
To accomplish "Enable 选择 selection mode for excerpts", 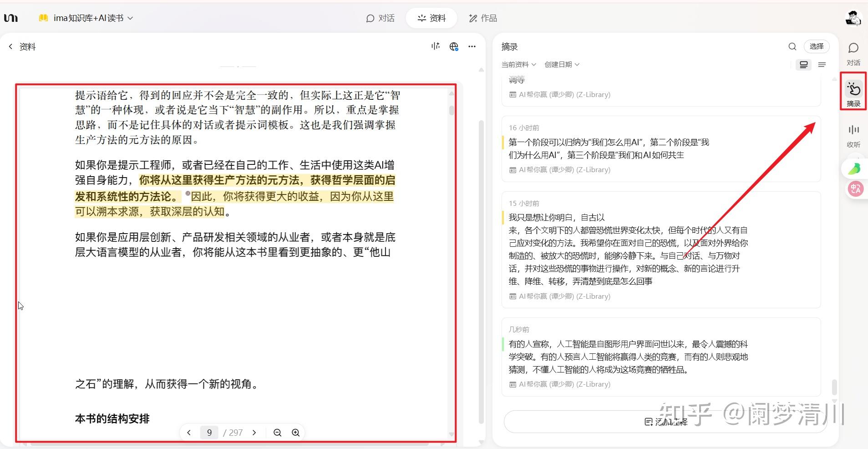I will click(816, 46).
